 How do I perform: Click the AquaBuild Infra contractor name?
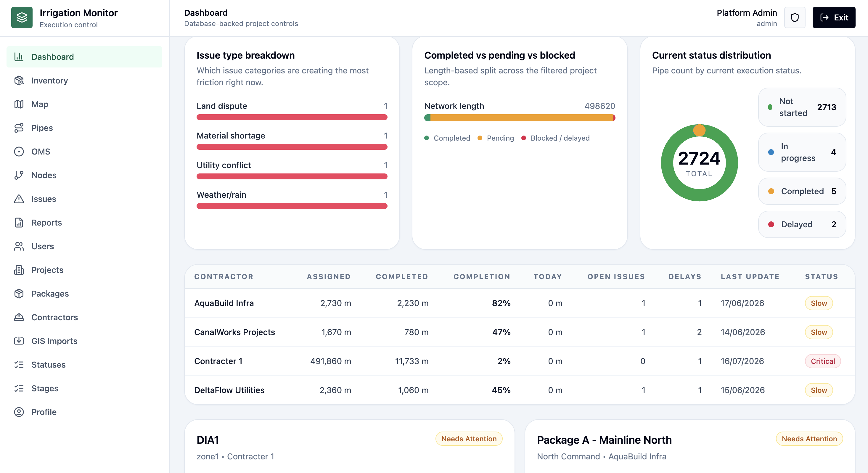(224, 303)
